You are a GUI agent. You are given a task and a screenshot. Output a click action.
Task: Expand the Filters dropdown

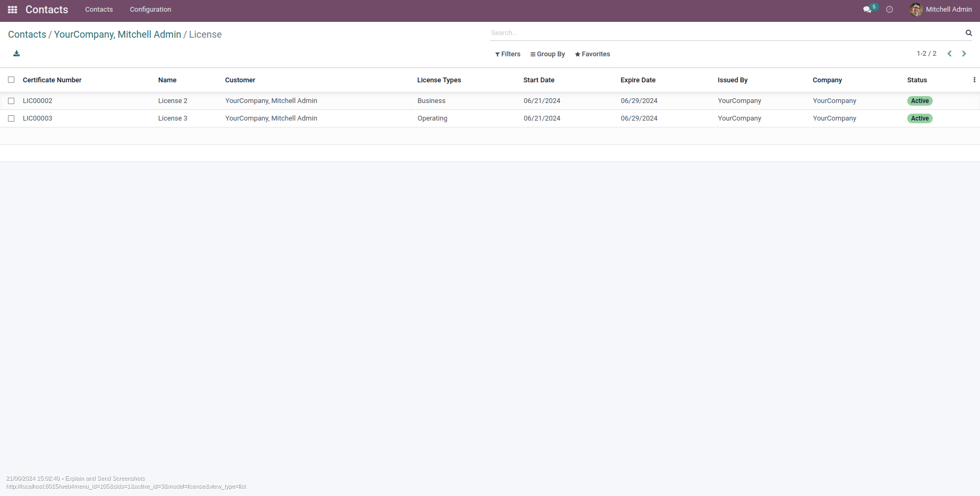508,54
